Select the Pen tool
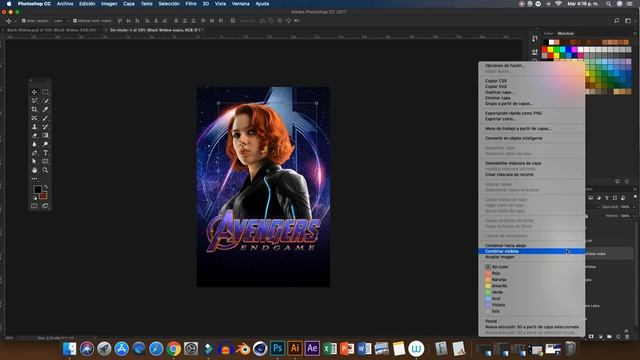640x360 pixels. pyautogui.click(x=34, y=153)
